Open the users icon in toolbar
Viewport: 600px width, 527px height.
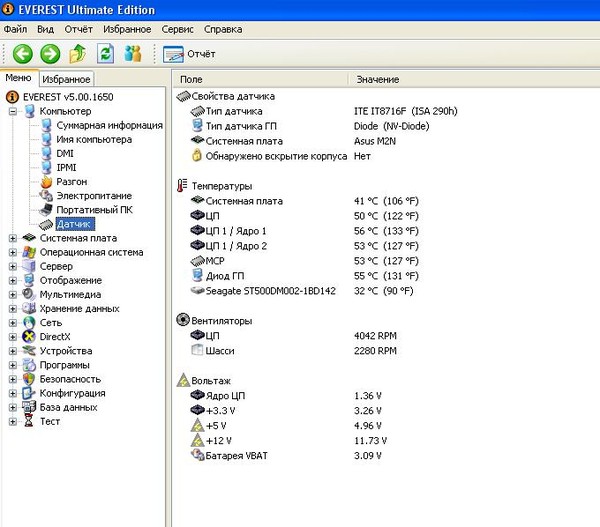[x=133, y=54]
